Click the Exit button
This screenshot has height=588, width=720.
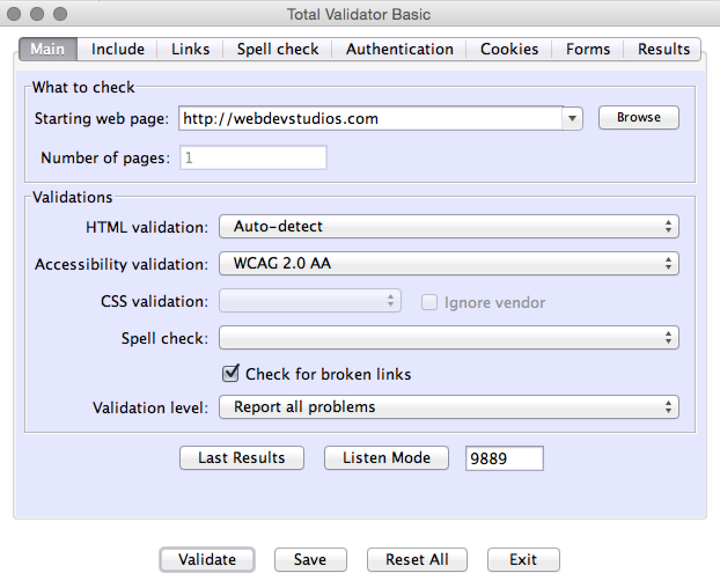523,560
